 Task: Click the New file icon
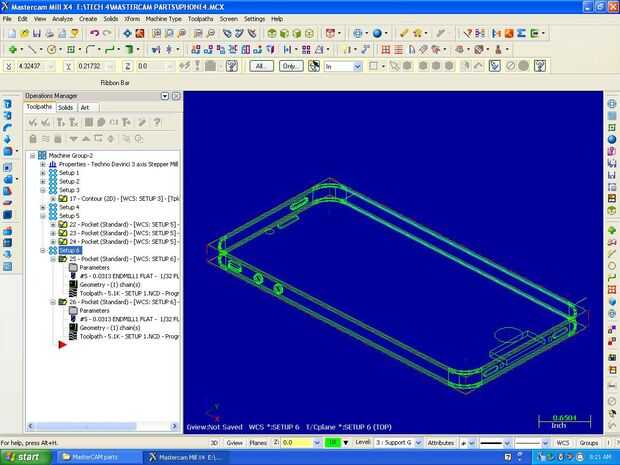tap(12, 34)
